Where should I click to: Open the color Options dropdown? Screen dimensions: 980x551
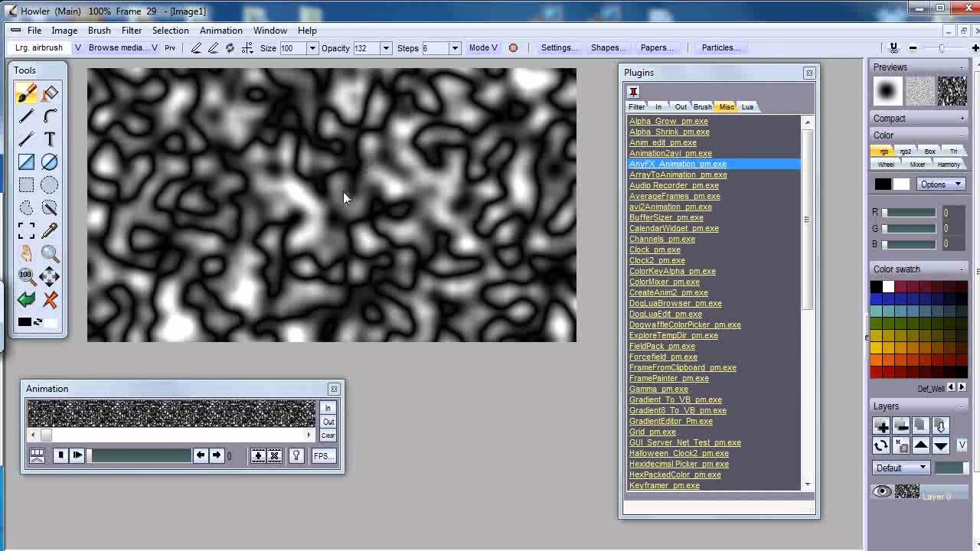pos(940,184)
